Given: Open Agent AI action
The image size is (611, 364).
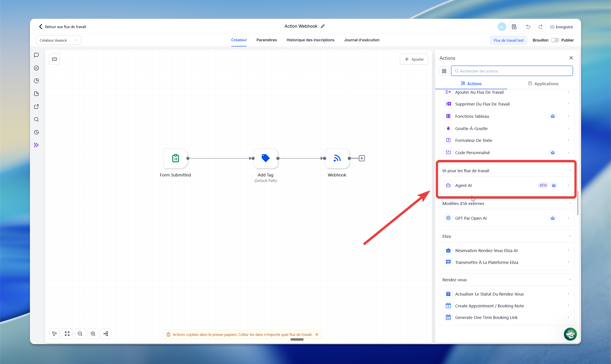Looking at the screenshot, I should coord(507,185).
